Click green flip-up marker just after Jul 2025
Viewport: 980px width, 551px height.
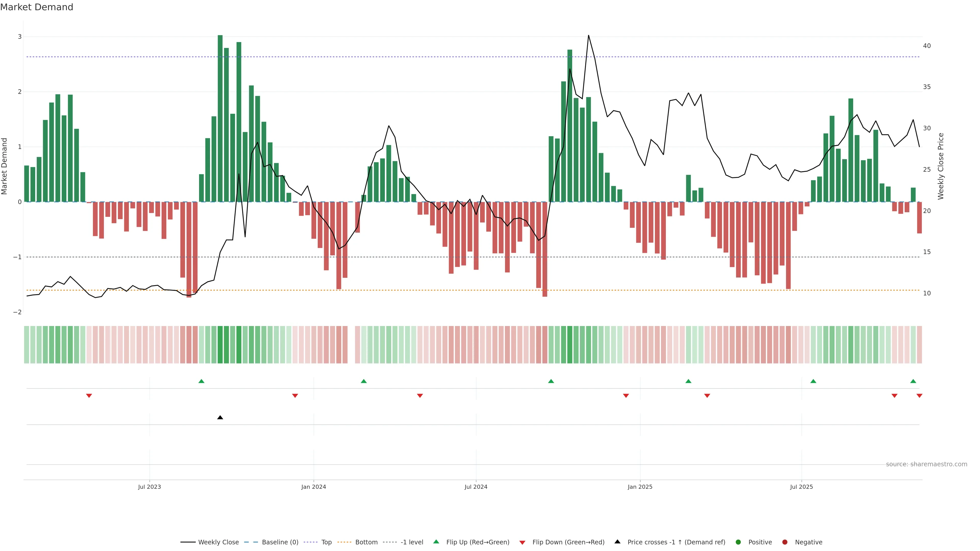pyautogui.click(x=813, y=381)
